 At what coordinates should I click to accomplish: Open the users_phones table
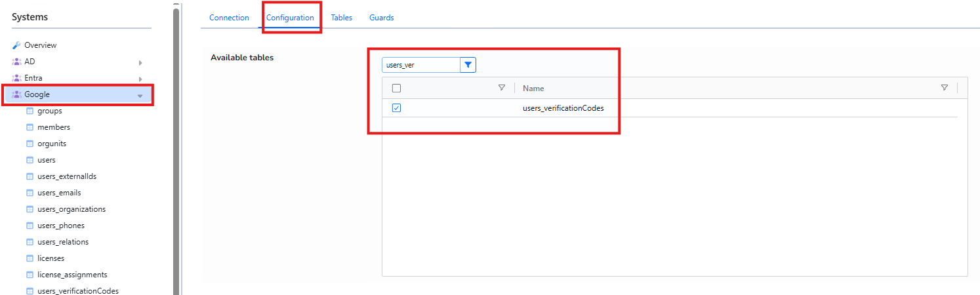pos(61,226)
